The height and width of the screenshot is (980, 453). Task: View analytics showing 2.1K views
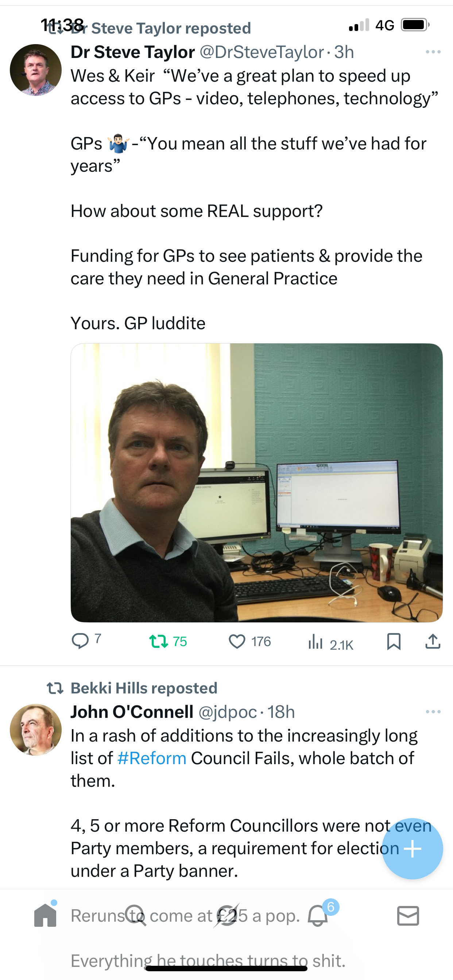click(x=330, y=642)
